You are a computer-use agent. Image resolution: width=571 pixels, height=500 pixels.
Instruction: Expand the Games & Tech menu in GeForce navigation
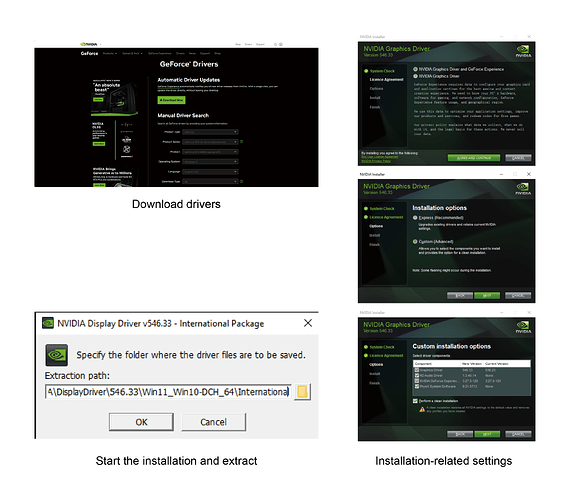(132, 54)
